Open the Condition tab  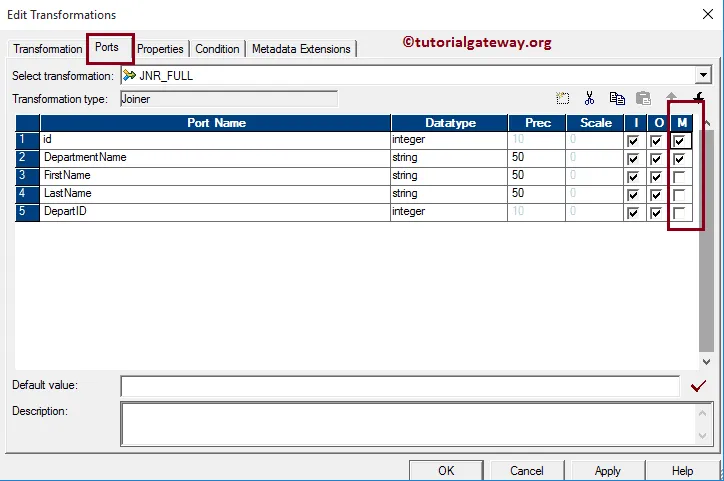tap(217, 49)
